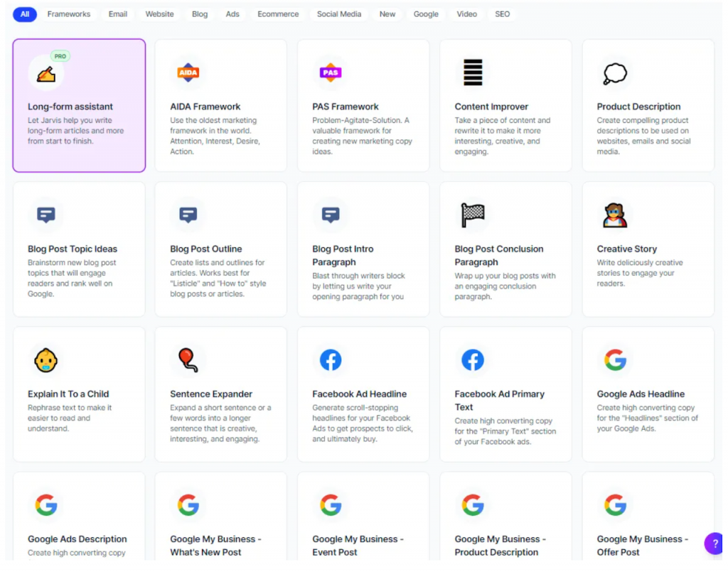Click the Product Description speech bubble icon
This screenshot has width=728, height=572.
pyautogui.click(x=615, y=74)
